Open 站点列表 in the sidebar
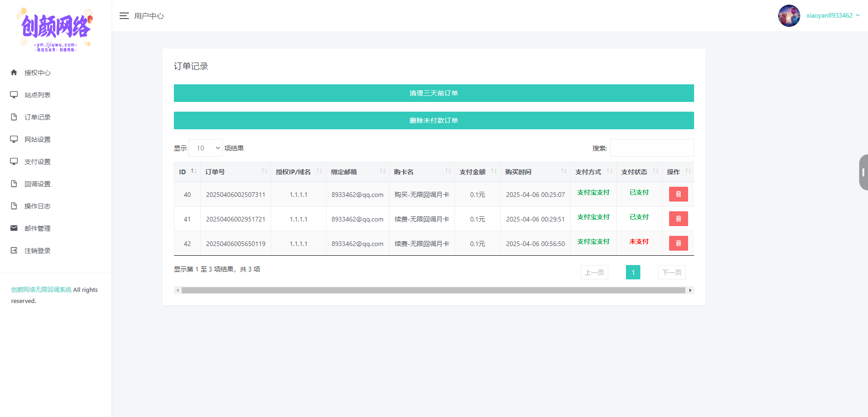This screenshot has width=868, height=417. (38, 95)
